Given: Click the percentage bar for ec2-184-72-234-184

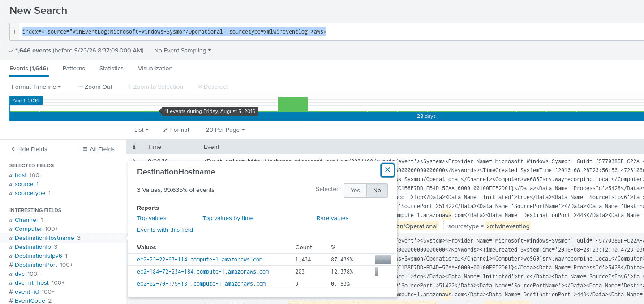Looking at the screenshot, I should click(x=376, y=272).
